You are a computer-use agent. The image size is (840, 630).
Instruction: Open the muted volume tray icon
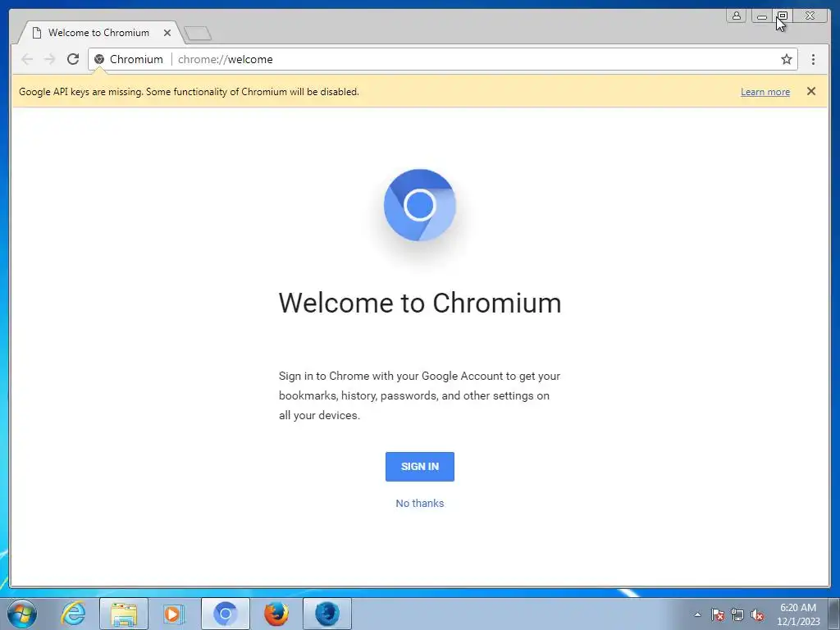coord(757,614)
